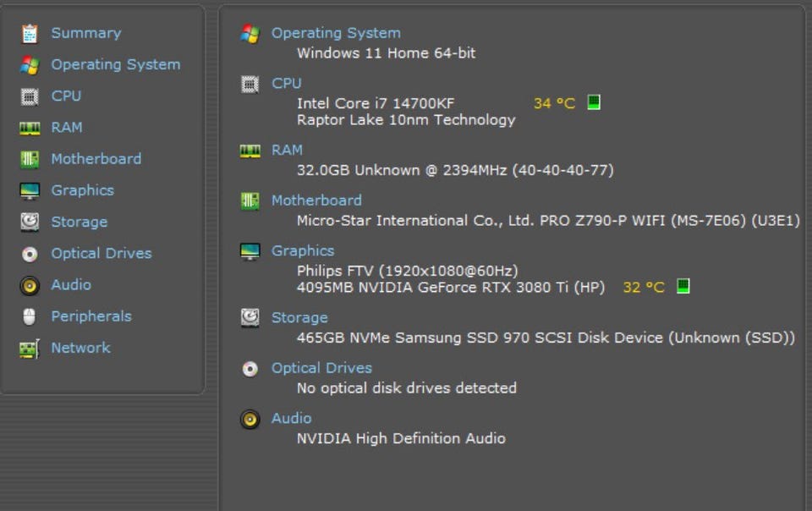The image size is (812, 511).
Task: Open the Operating System sidebar section
Action: [115, 64]
